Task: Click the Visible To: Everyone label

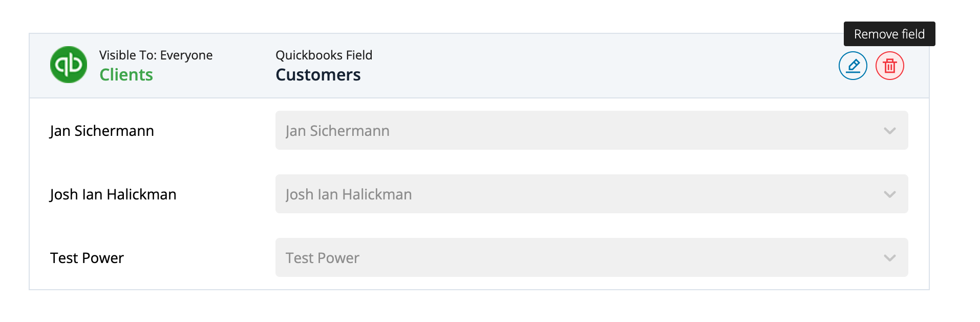Action: point(156,55)
